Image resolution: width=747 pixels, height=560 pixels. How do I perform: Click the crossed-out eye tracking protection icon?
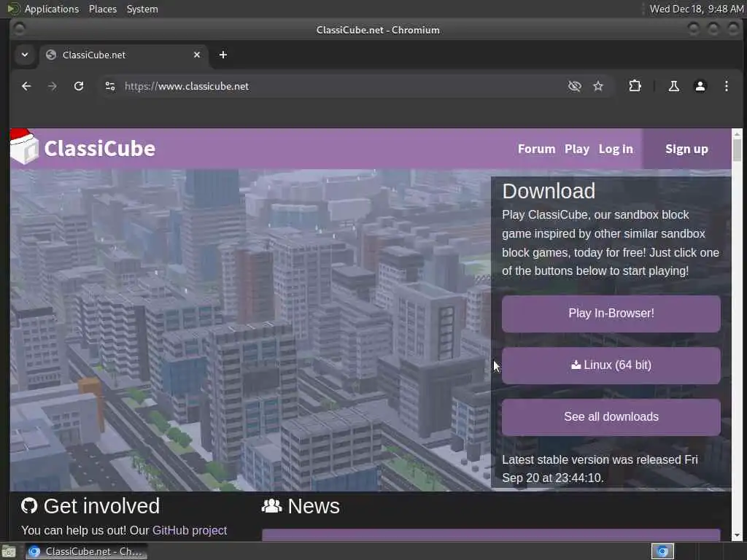tap(575, 86)
